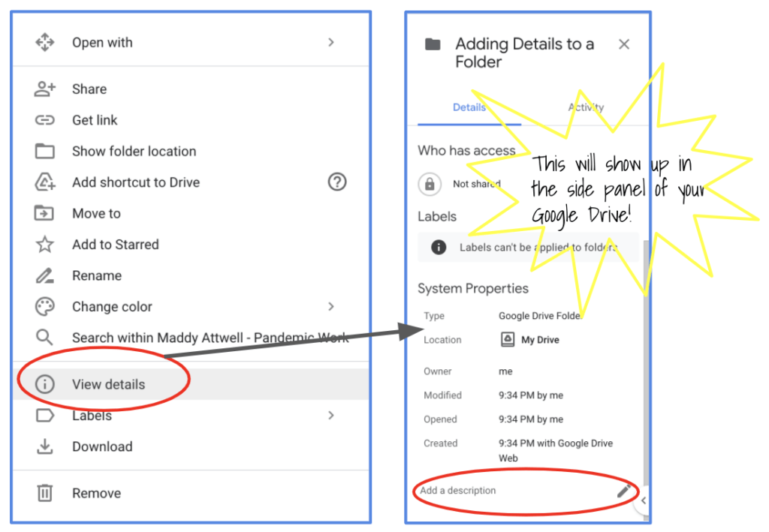Expand the Change color submenu arrow
Screen dimensions: 769x532
click(x=330, y=307)
